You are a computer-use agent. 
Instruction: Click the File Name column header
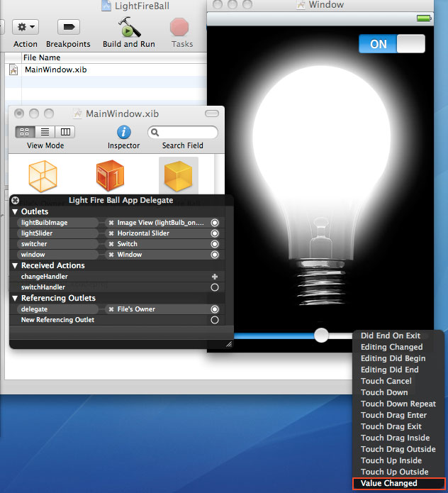pos(114,57)
